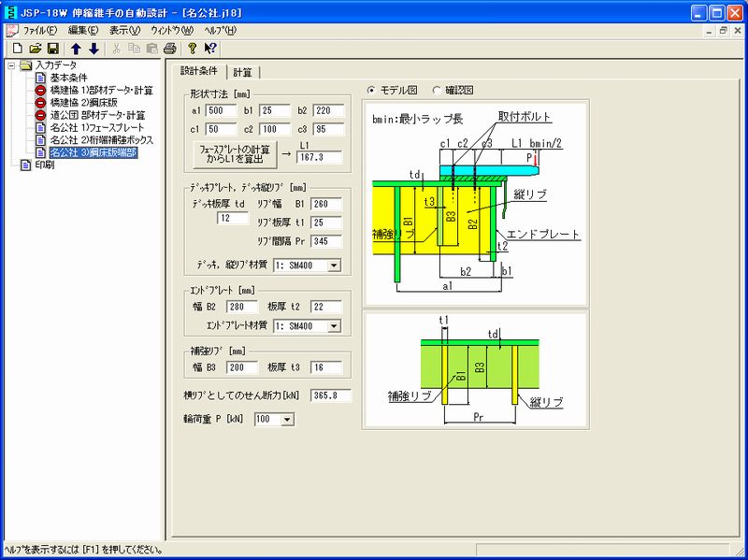The image size is (748, 560).
Task: Open the デッキ, 縦リブ材質 dropdown
Action: (334, 266)
